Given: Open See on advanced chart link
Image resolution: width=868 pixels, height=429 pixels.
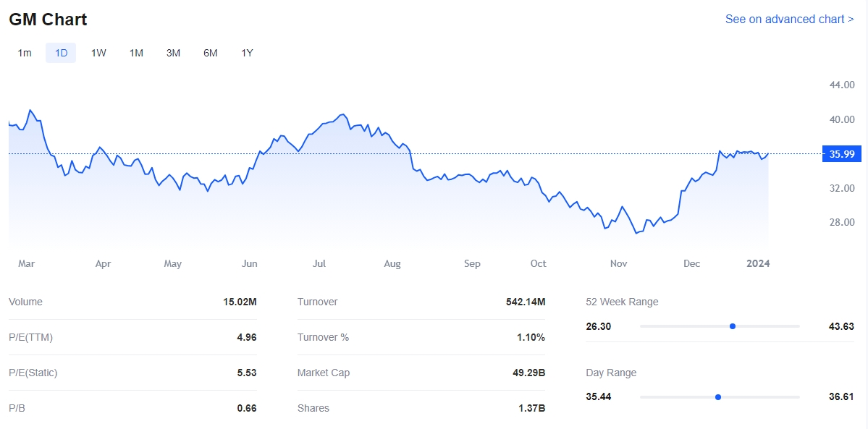Looking at the screenshot, I should [x=789, y=19].
